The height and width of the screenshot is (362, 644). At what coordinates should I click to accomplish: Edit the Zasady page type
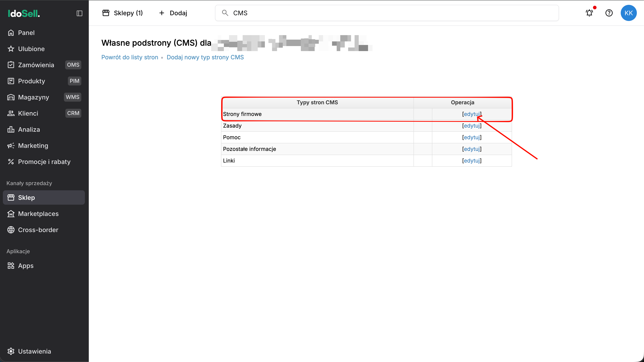(x=472, y=126)
